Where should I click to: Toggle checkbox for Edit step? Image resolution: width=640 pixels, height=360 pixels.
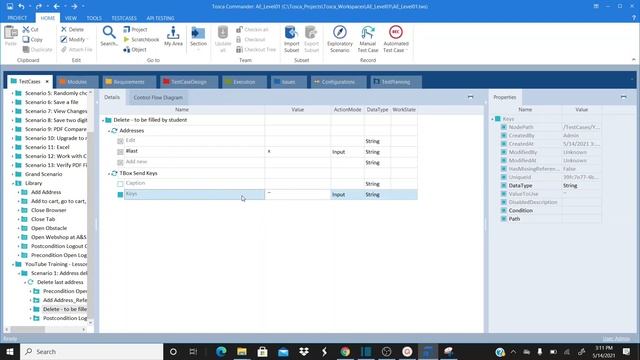pos(120,141)
